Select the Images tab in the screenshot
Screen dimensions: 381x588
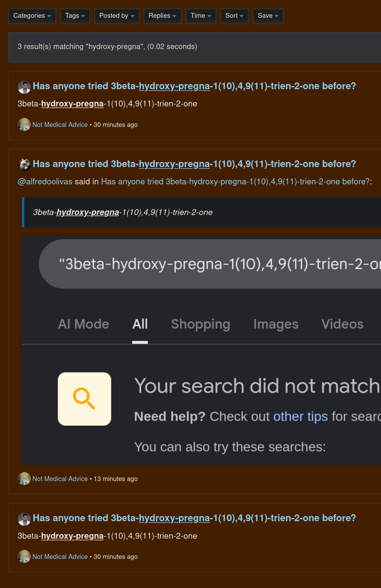pos(276,324)
